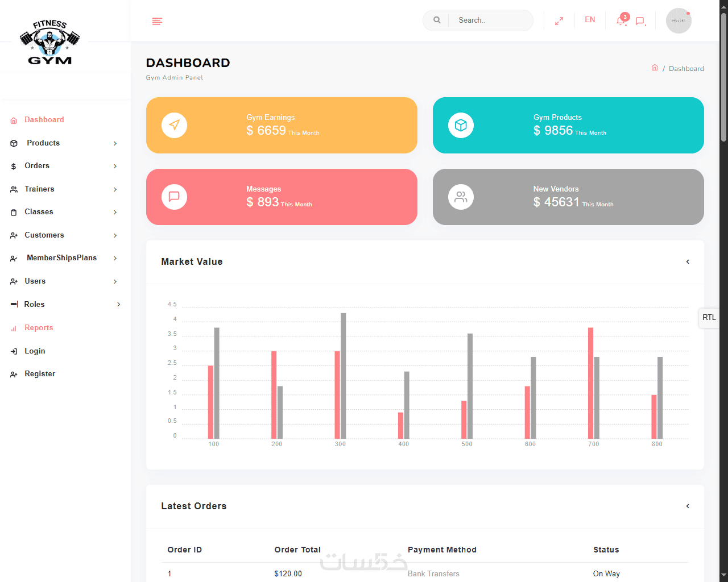Viewport: 728px width, 582px height.
Task: Expand the Trainers submenu chevron
Action: click(115, 189)
